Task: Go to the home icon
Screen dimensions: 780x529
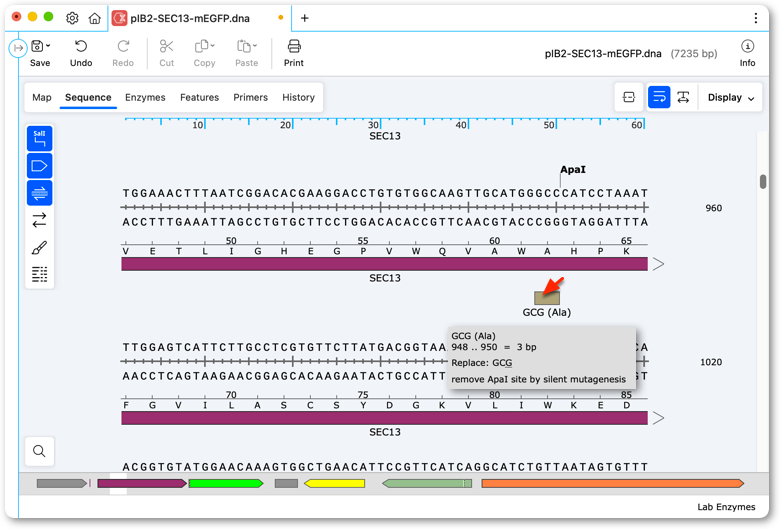Action: (x=95, y=18)
